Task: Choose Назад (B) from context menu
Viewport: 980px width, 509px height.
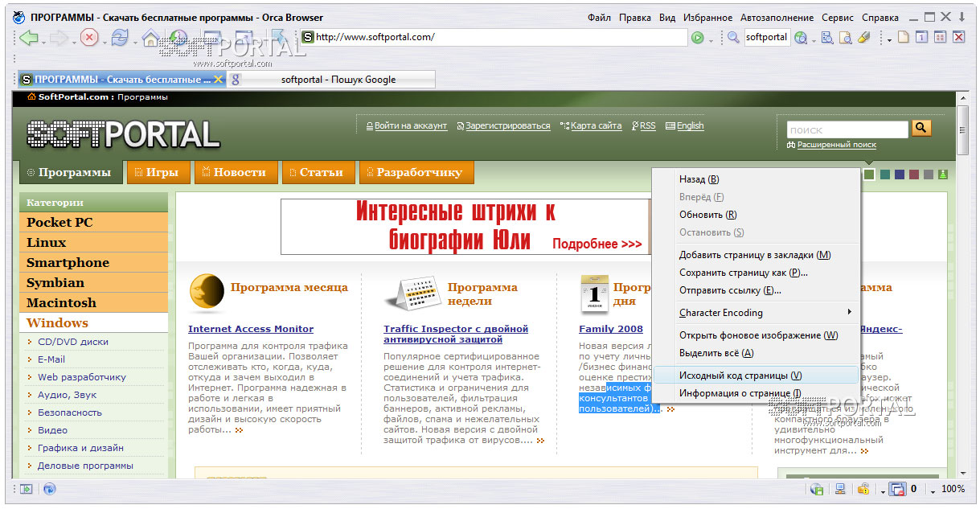Action: [756, 179]
